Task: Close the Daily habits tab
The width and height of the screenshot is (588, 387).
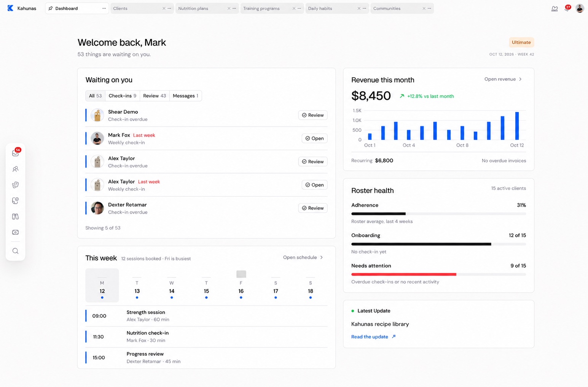Action: 359,8
